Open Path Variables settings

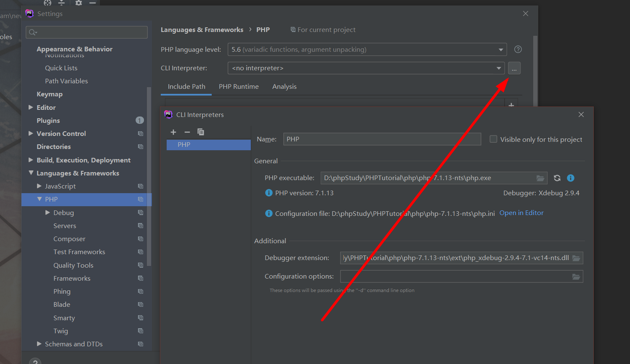(x=66, y=81)
